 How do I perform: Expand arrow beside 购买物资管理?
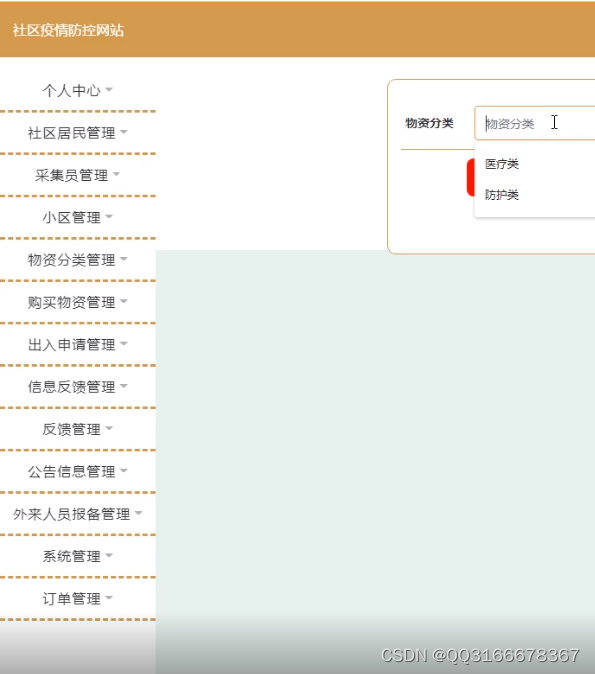pyautogui.click(x=124, y=301)
